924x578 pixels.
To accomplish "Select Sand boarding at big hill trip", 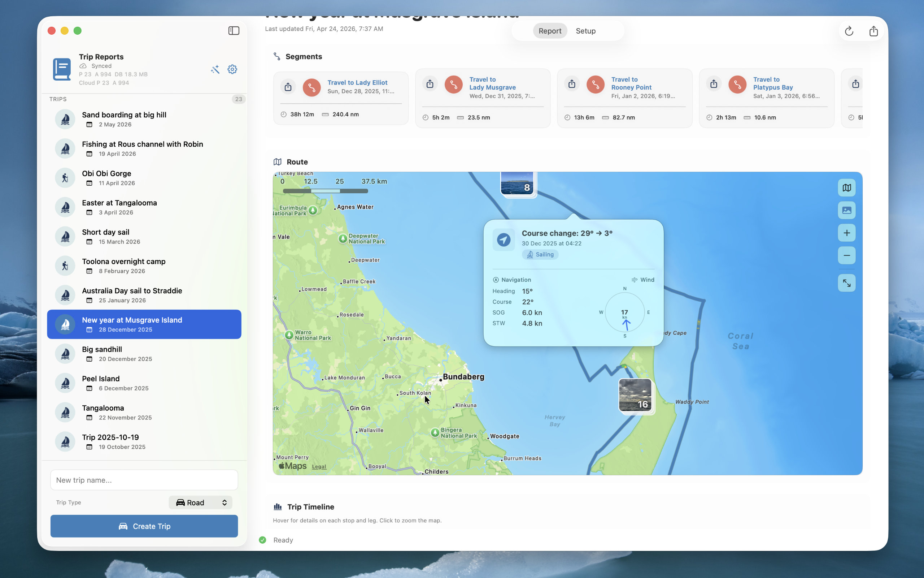I will pos(144,119).
